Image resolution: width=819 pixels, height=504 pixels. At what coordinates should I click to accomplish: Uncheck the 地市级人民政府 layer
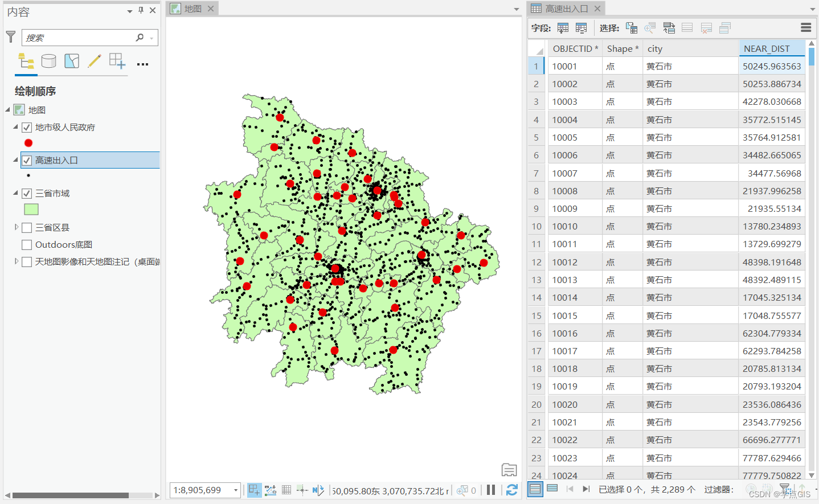[x=27, y=128]
